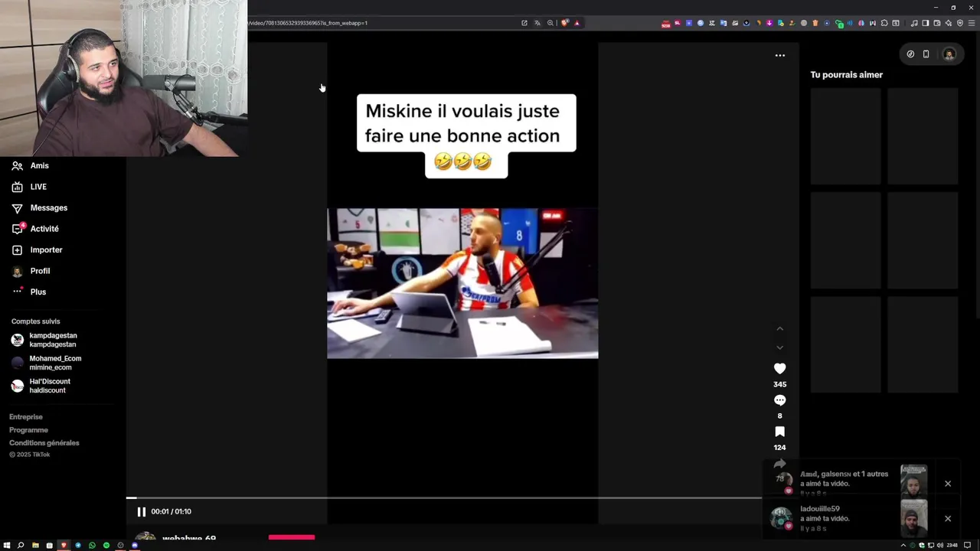Click the zoom magnifier icon in address bar

pos(550,23)
